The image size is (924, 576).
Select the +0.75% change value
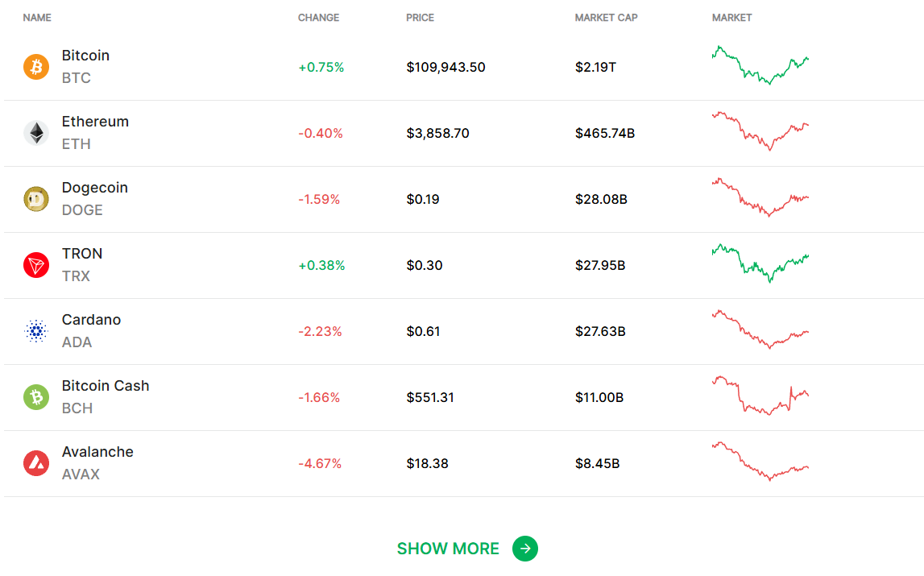[x=321, y=67]
